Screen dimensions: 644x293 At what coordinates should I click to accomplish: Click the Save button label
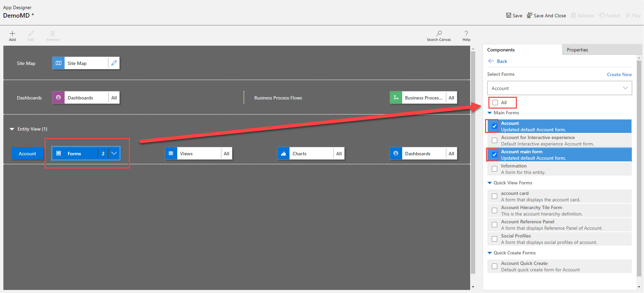point(517,16)
